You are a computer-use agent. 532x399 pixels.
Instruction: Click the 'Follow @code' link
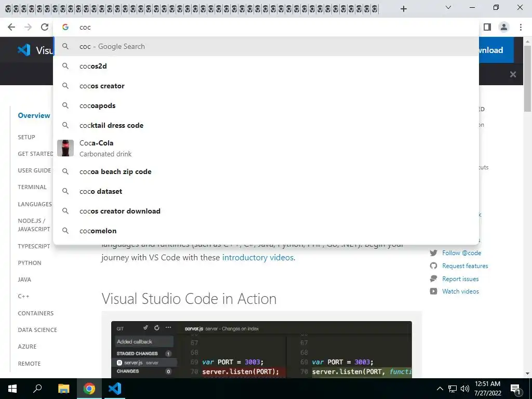coord(461,253)
